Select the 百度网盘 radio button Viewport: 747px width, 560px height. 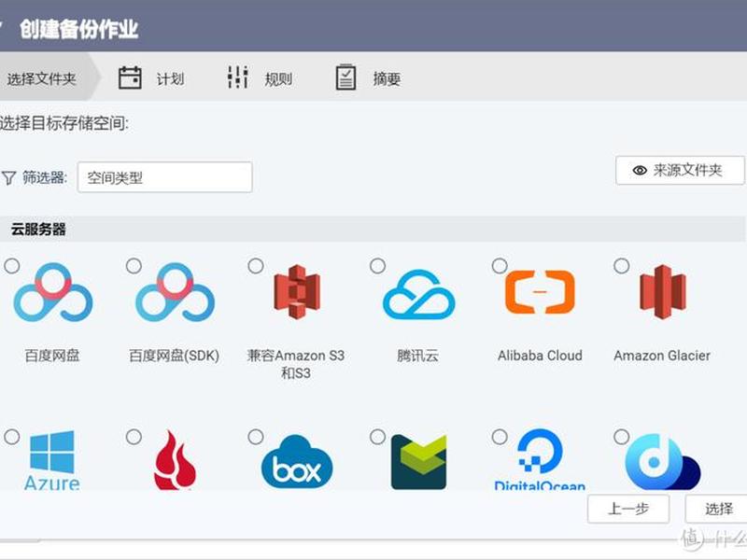pos(12,266)
